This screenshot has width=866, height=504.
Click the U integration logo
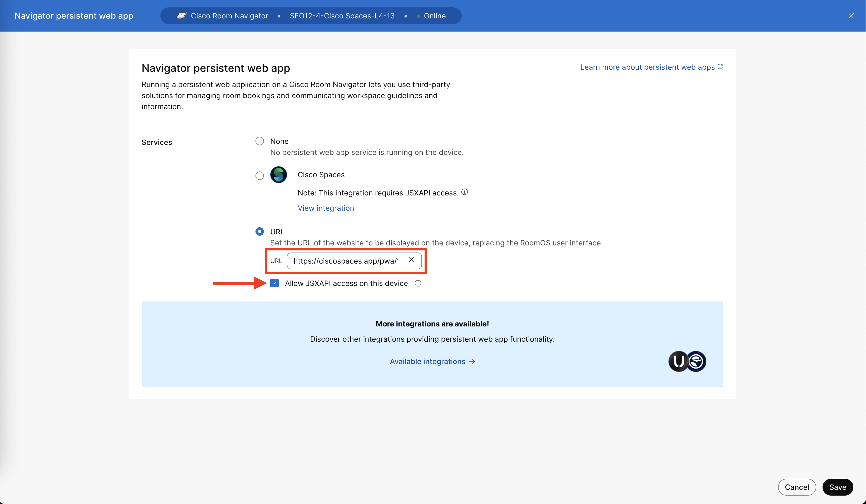[678, 361]
